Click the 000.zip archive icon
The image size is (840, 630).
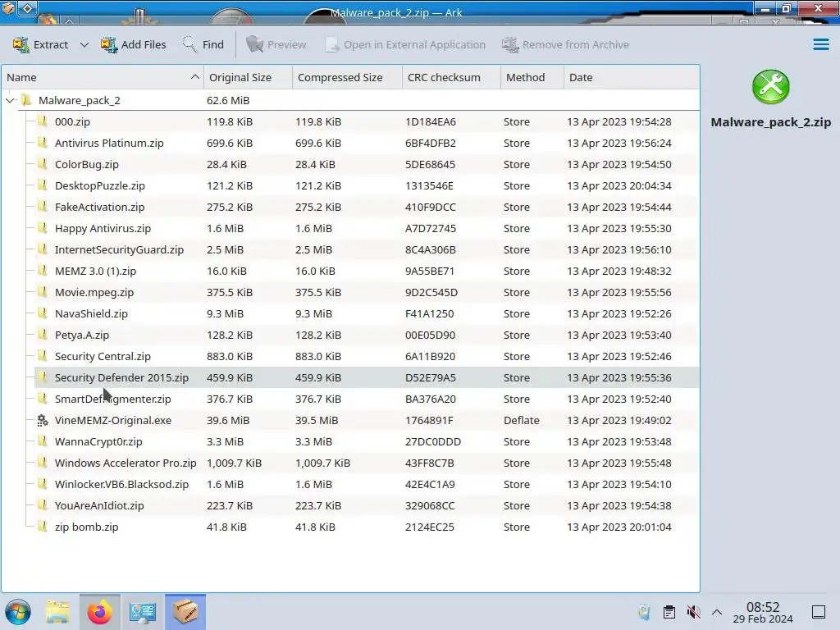43,121
